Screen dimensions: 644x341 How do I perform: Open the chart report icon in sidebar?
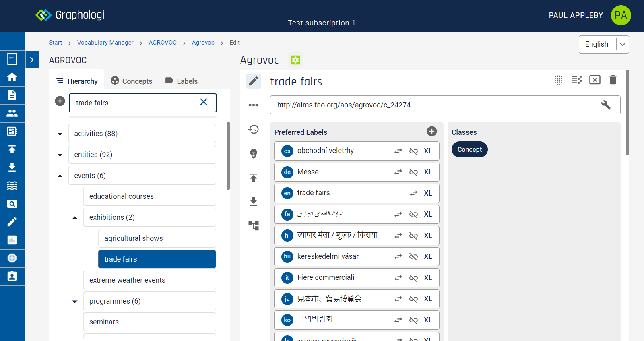pos(12,240)
